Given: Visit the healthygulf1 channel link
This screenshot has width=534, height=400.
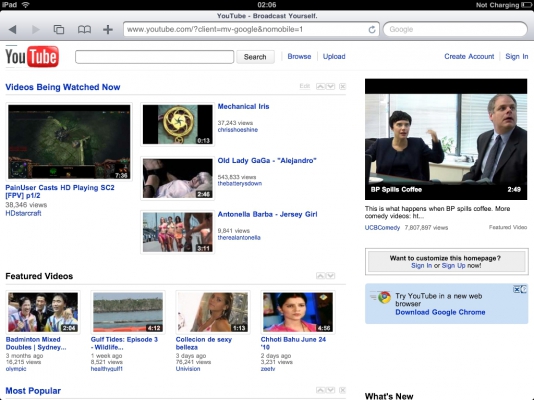Looking at the screenshot, I should [x=107, y=369].
